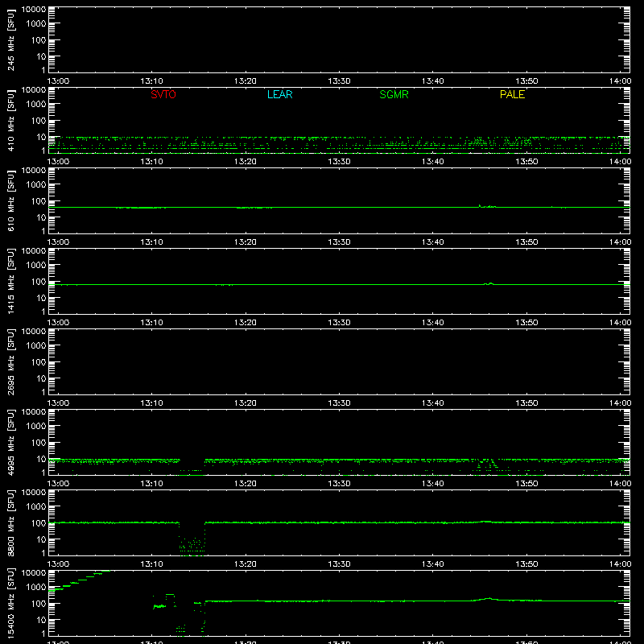Click the 1000 tick in the 2695 MHz panel
Image resolution: width=644 pixels, height=644 pixels.
point(36,346)
